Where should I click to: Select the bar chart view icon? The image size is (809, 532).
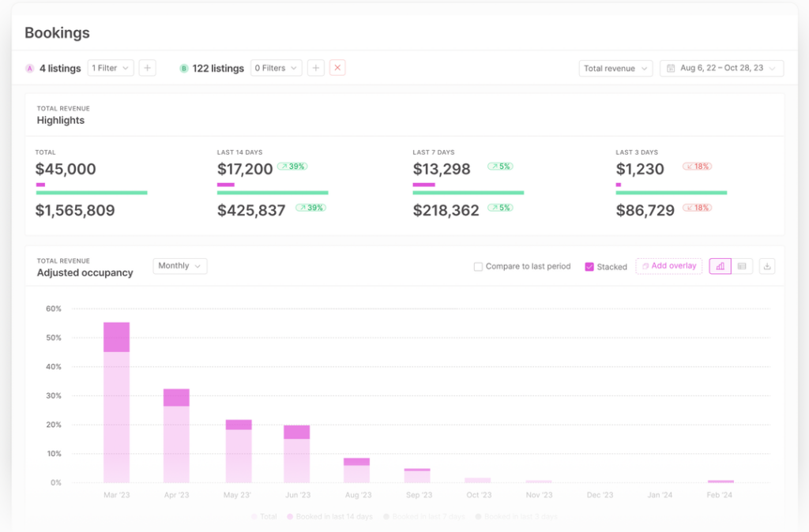point(720,266)
